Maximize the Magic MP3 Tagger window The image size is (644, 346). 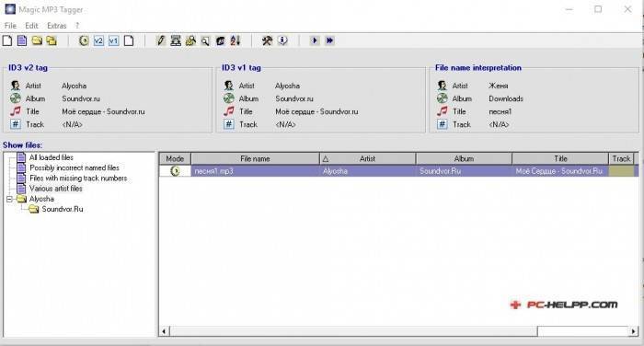tap(598, 9)
